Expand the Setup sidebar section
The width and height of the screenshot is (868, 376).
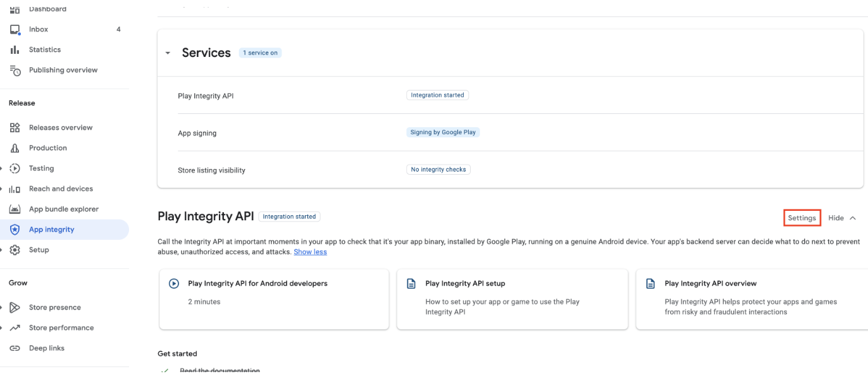[2, 250]
